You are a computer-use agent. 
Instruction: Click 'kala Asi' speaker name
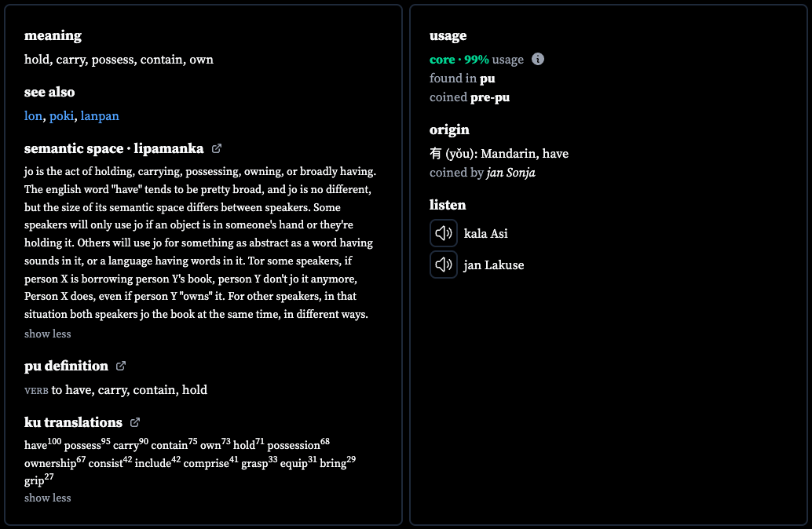tap(486, 233)
